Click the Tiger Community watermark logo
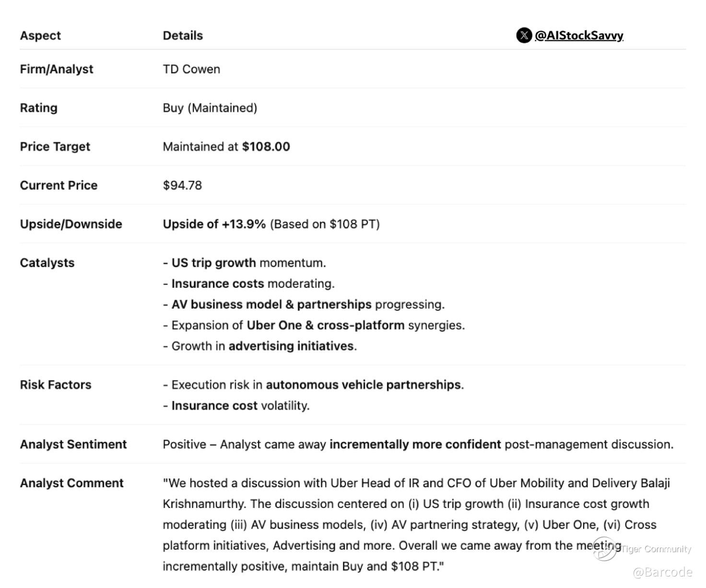Viewport: 706px width, 588px height. 605,549
